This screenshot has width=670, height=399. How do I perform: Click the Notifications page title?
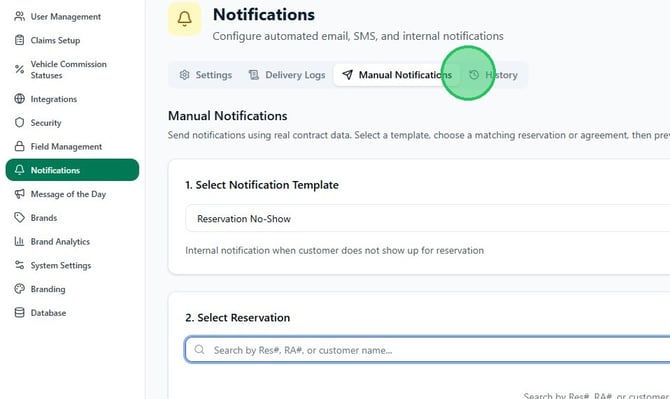(264, 15)
